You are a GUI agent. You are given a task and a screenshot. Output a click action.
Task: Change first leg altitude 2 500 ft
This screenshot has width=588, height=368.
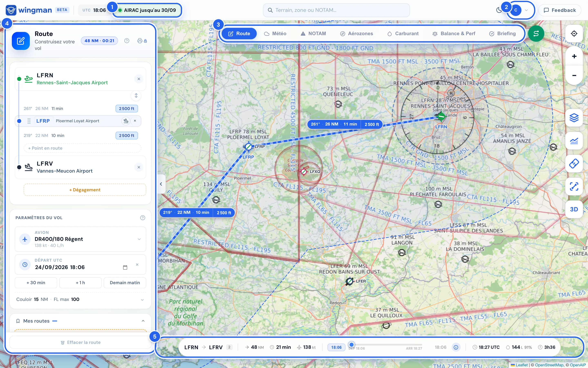(127, 109)
